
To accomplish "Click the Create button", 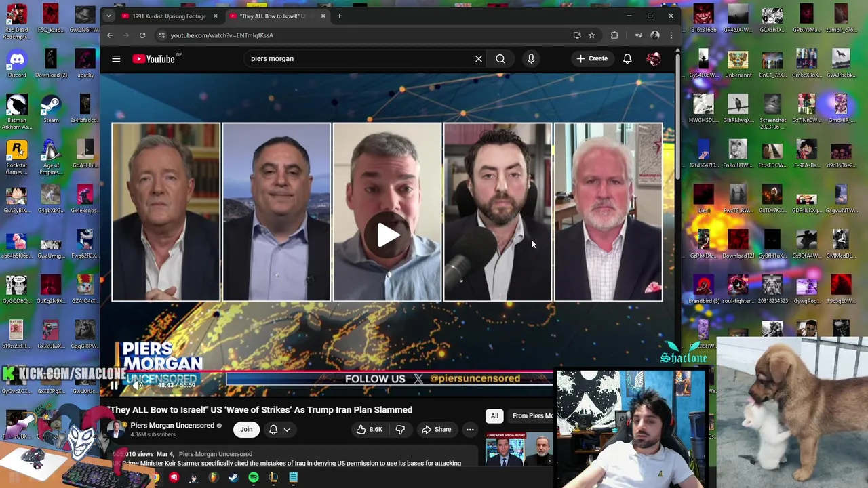I will click(x=592, y=59).
